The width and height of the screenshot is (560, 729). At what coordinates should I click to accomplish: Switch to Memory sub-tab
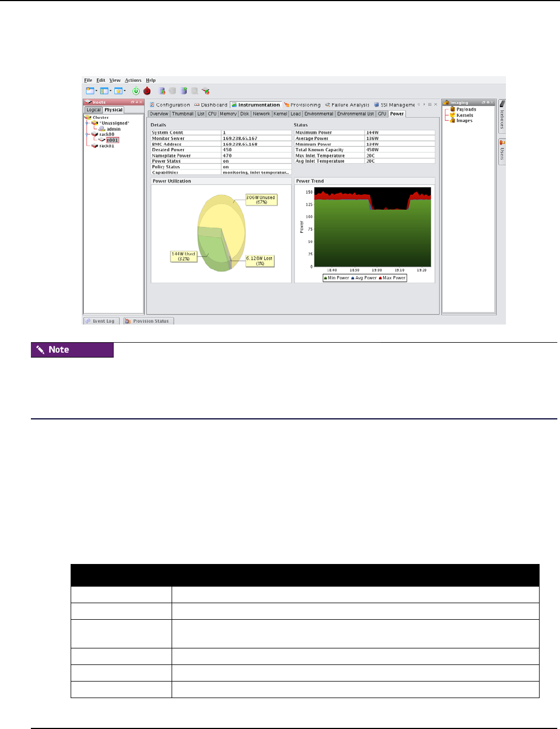tap(228, 114)
